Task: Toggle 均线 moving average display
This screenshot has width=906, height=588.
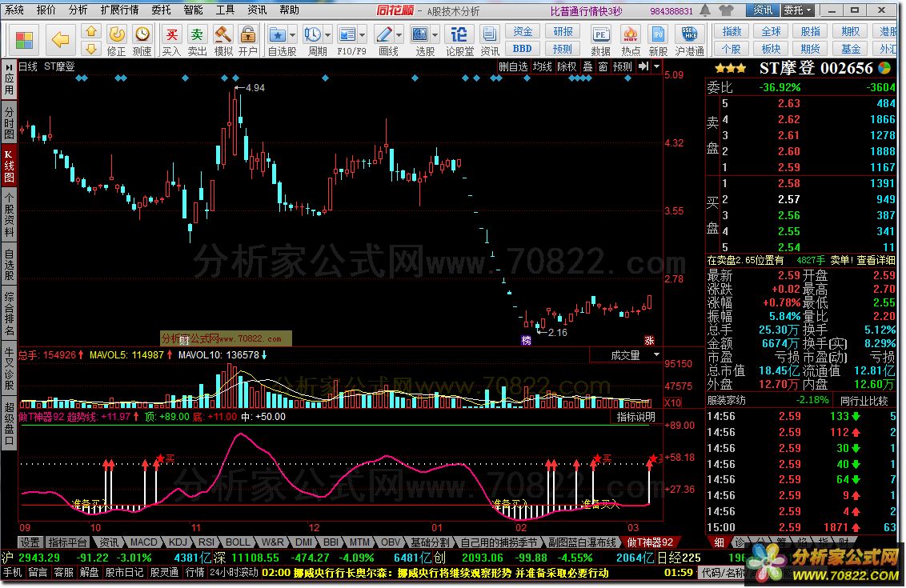Action: click(x=542, y=67)
